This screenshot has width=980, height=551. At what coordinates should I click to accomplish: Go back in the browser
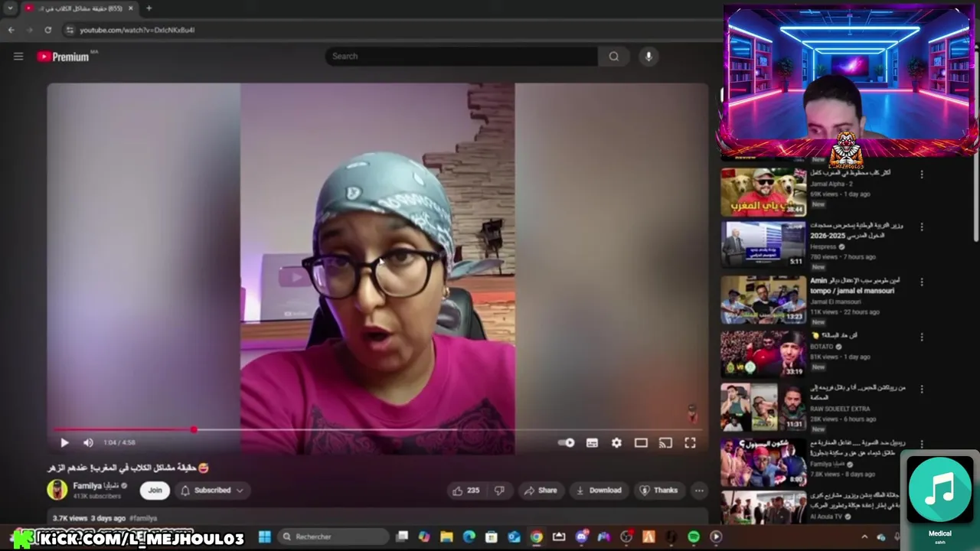[x=11, y=30]
